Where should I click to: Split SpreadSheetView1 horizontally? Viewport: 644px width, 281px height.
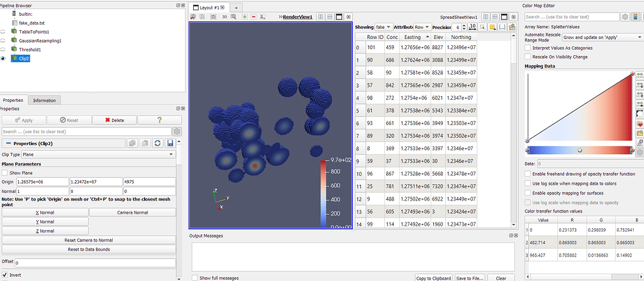pyautogui.click(x=486, y=17)
